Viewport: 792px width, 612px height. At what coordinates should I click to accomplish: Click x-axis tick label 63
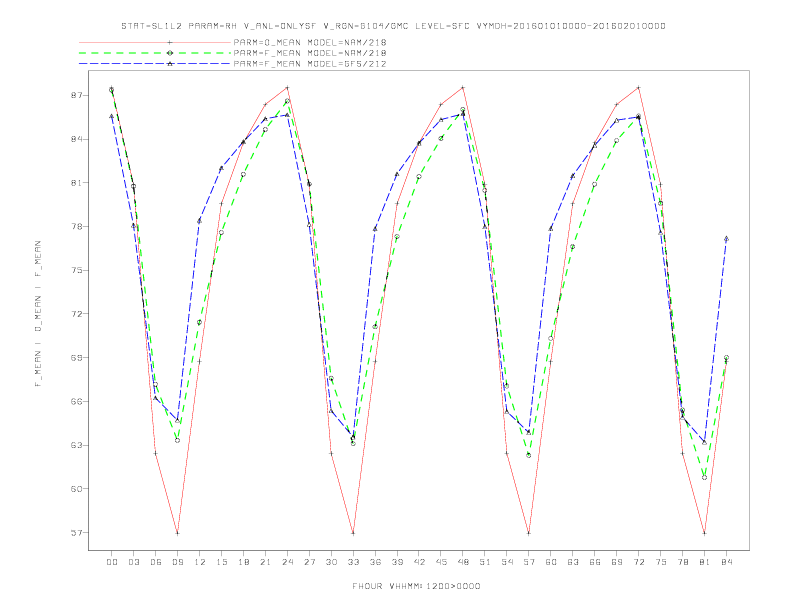pyautogui.click(x=573, y=562)
